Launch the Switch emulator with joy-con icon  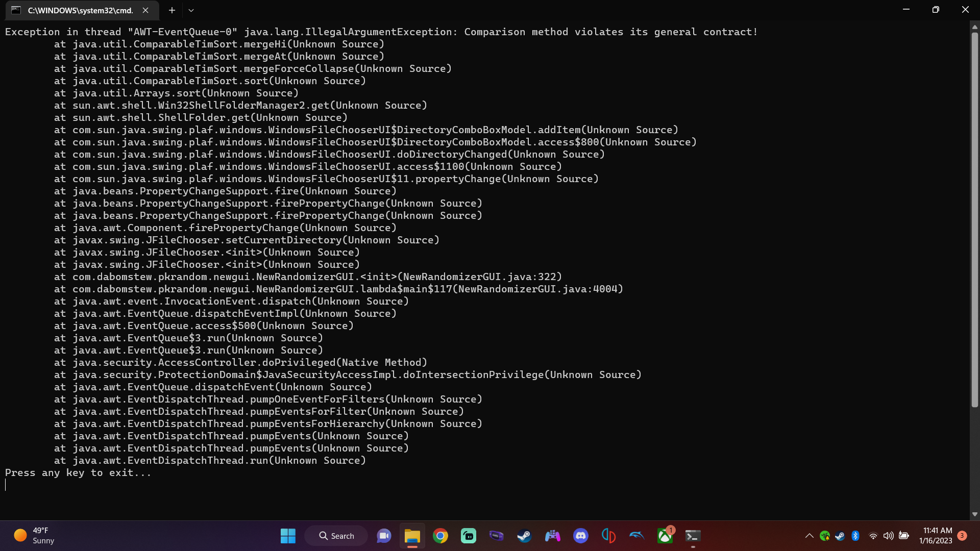point(608,536)
